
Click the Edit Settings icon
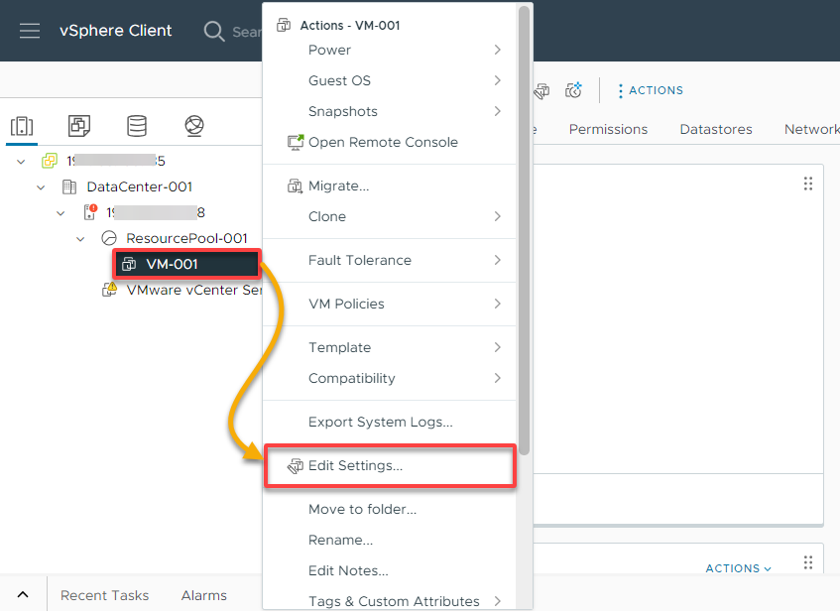296,466
